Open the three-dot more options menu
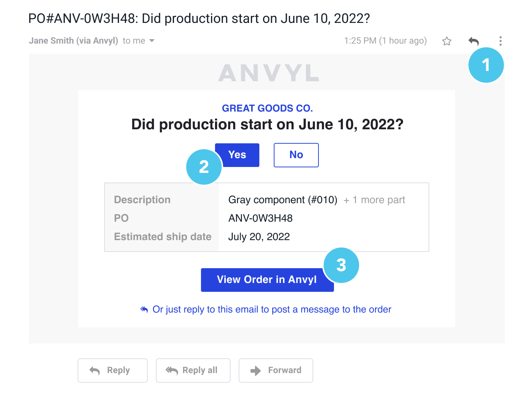Screen dimensions: 532x396 pyautogui.click(x=500, y=41)
